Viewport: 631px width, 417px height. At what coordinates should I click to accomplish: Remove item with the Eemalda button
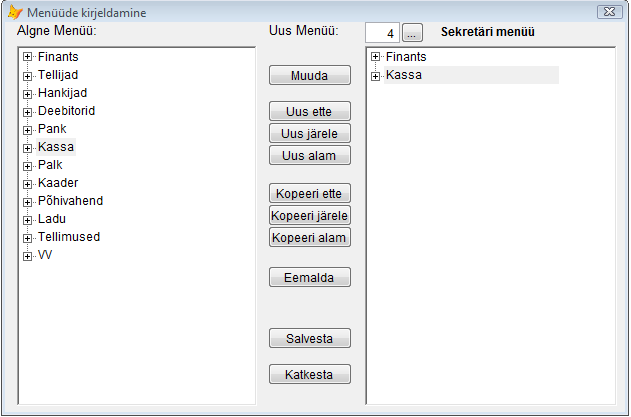[x=309, y=277]
